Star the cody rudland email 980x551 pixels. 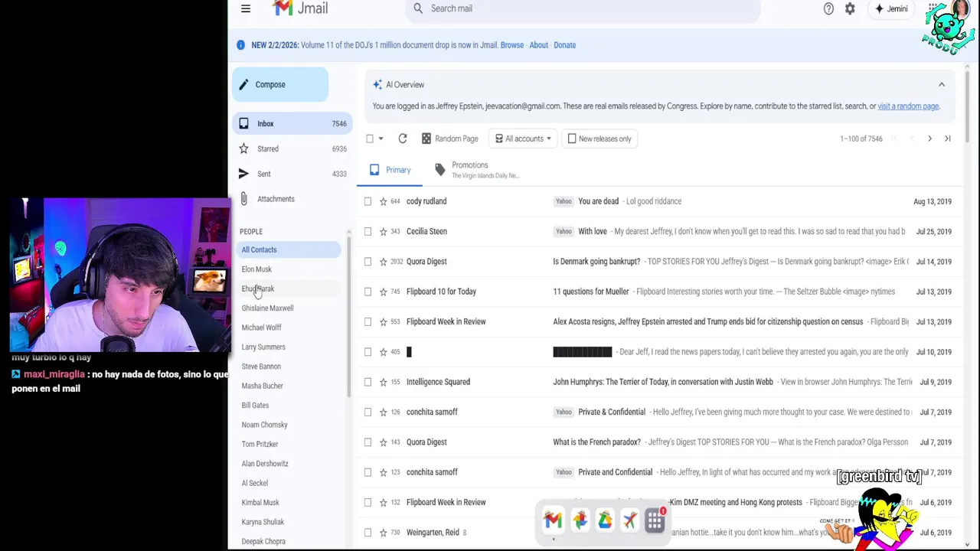384,201
